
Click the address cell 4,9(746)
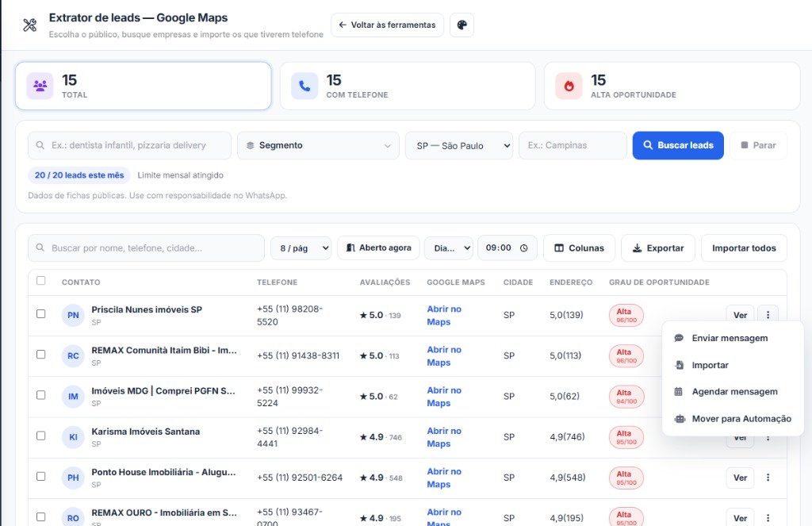pos(567,437)
